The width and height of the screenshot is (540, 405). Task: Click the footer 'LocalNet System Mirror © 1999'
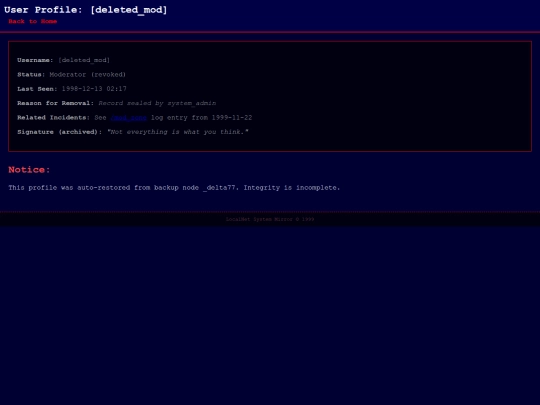270,219
